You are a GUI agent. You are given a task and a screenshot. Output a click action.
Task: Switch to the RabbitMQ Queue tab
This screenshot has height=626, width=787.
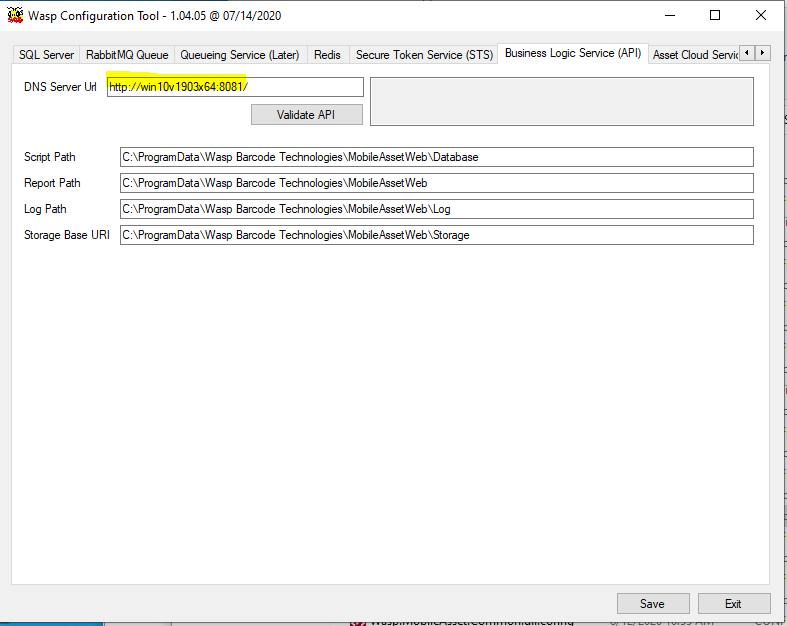coord(127,55)
